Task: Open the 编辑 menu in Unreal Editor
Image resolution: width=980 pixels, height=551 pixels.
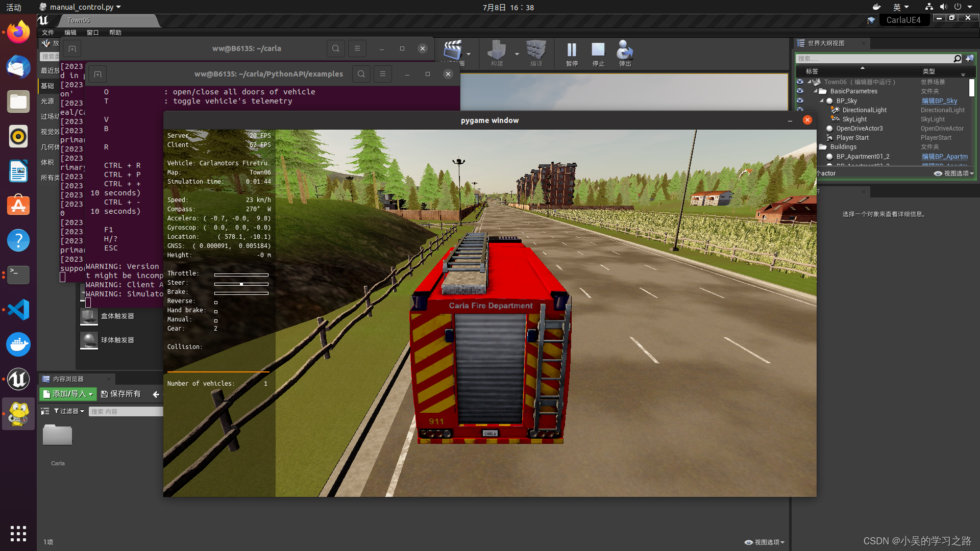Action: tap(70, 33)
